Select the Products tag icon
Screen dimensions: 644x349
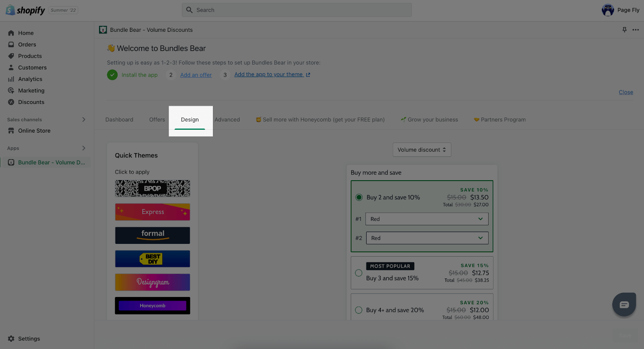tap(11, 56)
